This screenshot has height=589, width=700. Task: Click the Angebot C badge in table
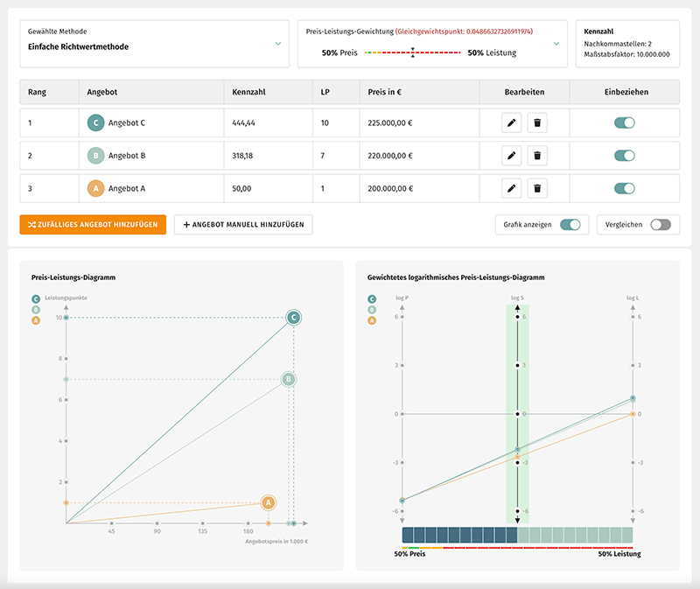tap(96, 123)
